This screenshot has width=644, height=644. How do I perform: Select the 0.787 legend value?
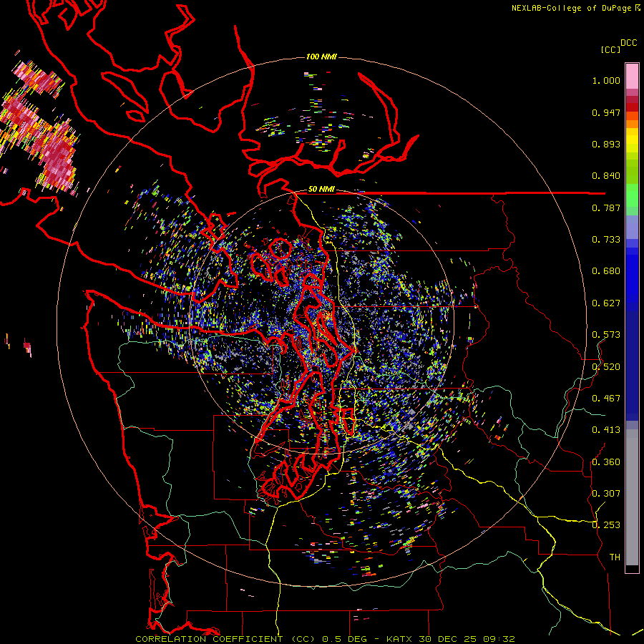[606, 208]
